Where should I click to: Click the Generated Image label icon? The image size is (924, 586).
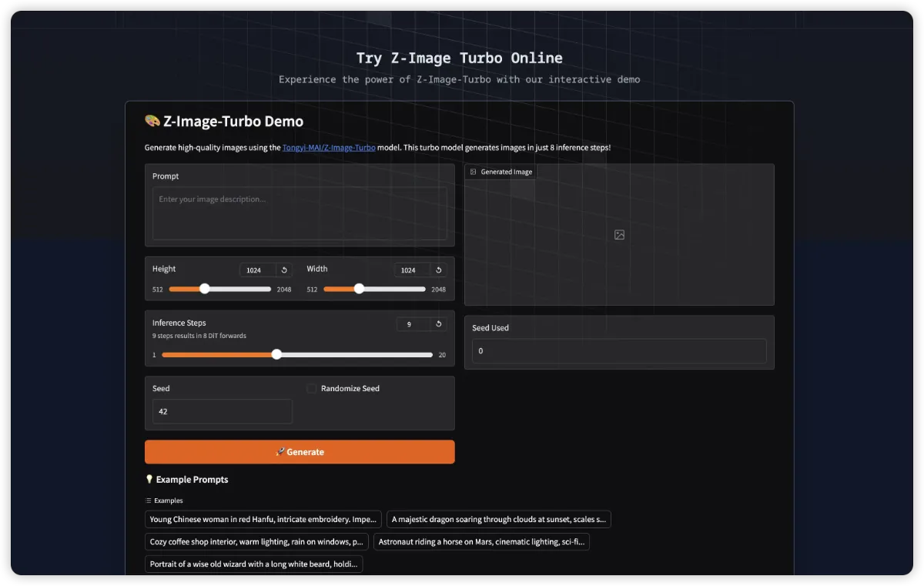coord(473,172)
